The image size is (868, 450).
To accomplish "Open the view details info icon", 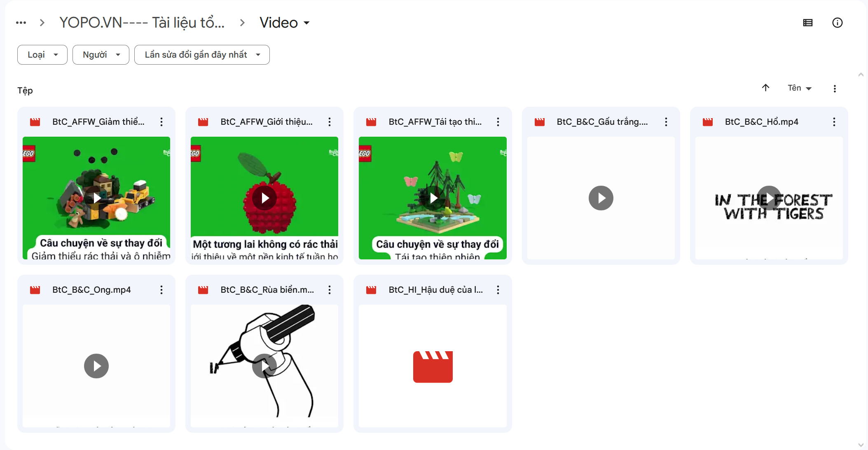I will [837, 23].
